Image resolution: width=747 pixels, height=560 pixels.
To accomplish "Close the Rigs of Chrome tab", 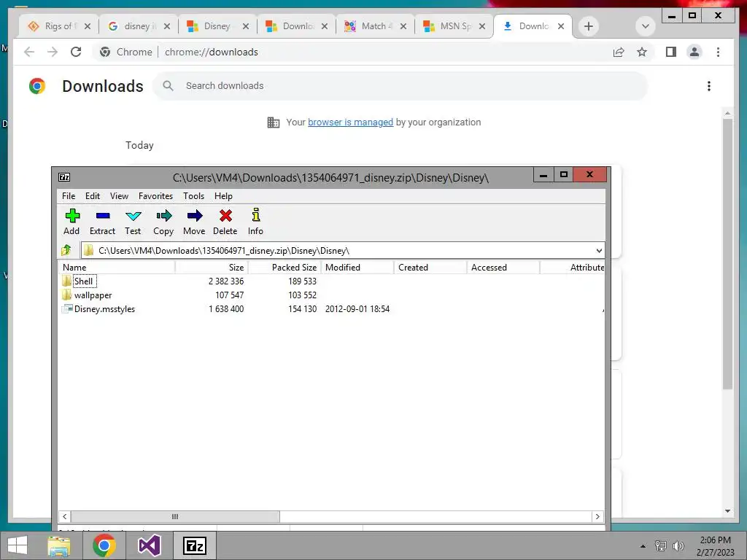I will point(88,26).
